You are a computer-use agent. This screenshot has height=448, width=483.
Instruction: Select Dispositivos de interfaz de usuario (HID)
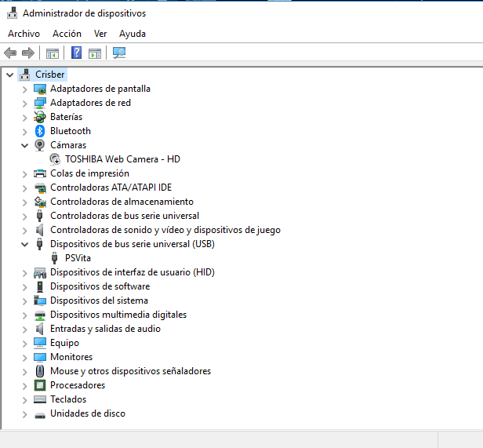point(133,272)
